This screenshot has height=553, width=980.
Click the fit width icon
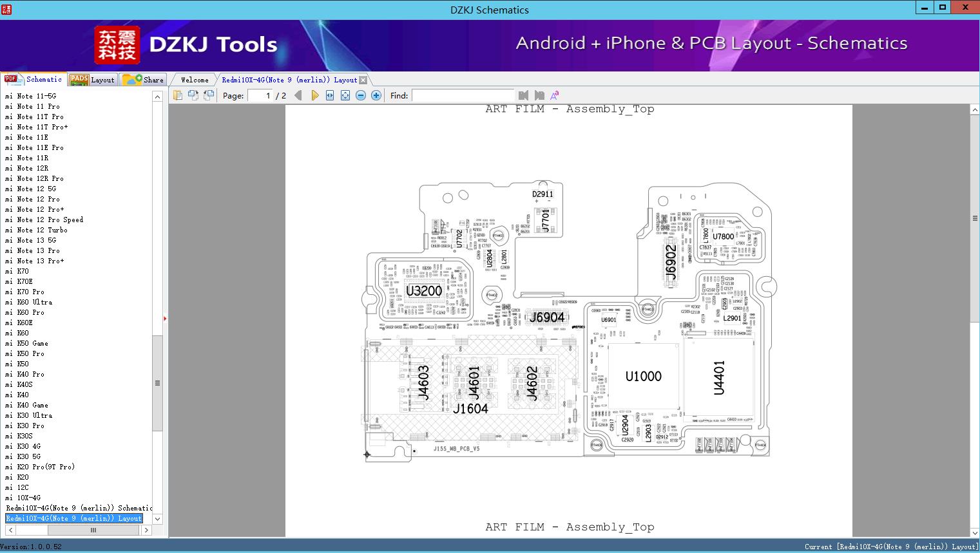click(330, 95)
